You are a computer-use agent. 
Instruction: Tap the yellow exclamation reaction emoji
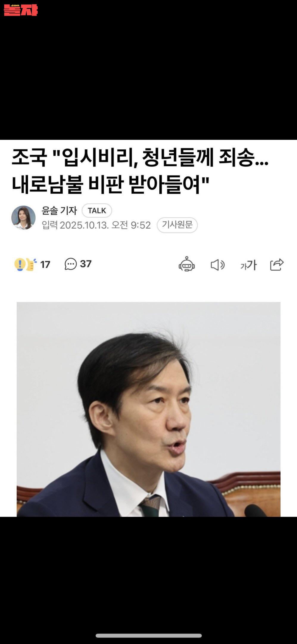(x=20, y=264)
